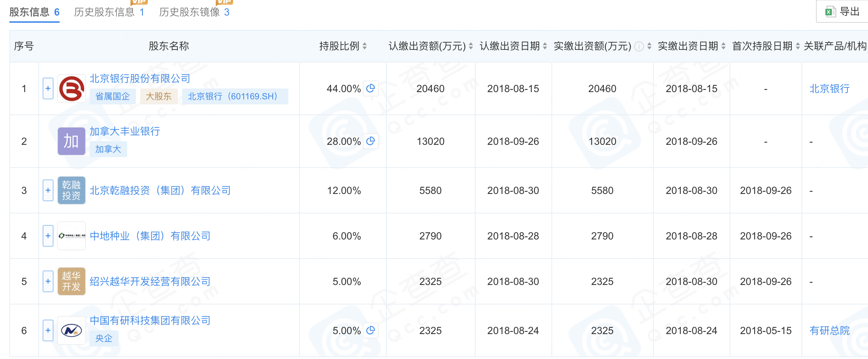The height and width of the screenshot is (359, 868).
Task: Open the 中地种业 company logo
Action: coord(72,236)
